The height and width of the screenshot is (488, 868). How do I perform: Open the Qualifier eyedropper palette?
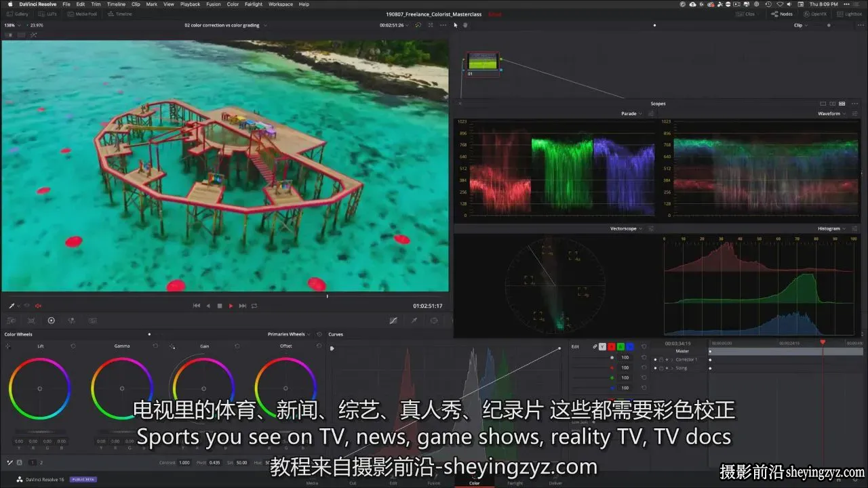pyautogui.click(x=414, y=321)
